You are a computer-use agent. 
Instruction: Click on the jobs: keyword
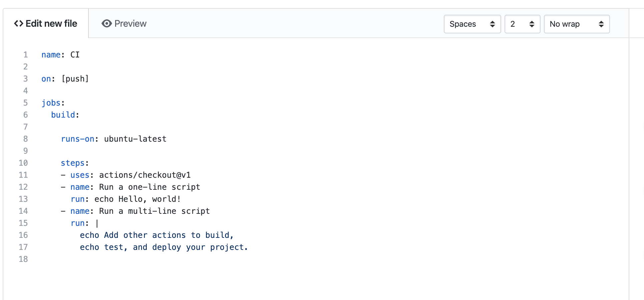[x=52, y=103]
